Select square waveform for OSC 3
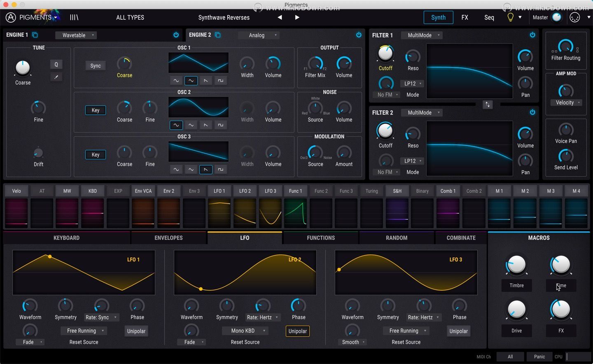Screen dimensions: 593x364 (221, 170)
